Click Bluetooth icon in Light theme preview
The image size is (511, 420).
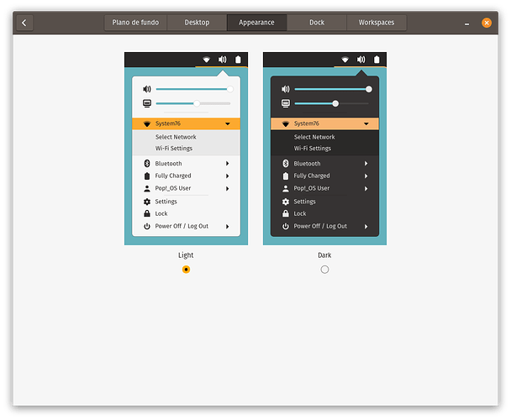(x=147, y=164)
